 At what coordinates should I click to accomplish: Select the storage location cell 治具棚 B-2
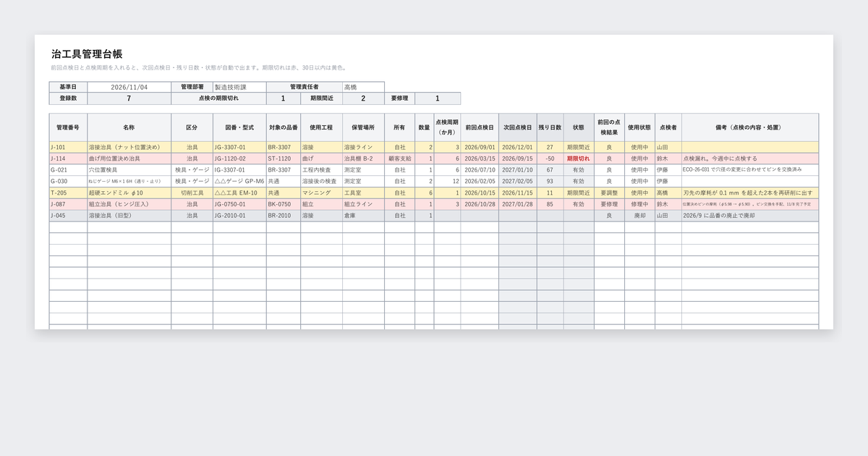click(363, 159)
